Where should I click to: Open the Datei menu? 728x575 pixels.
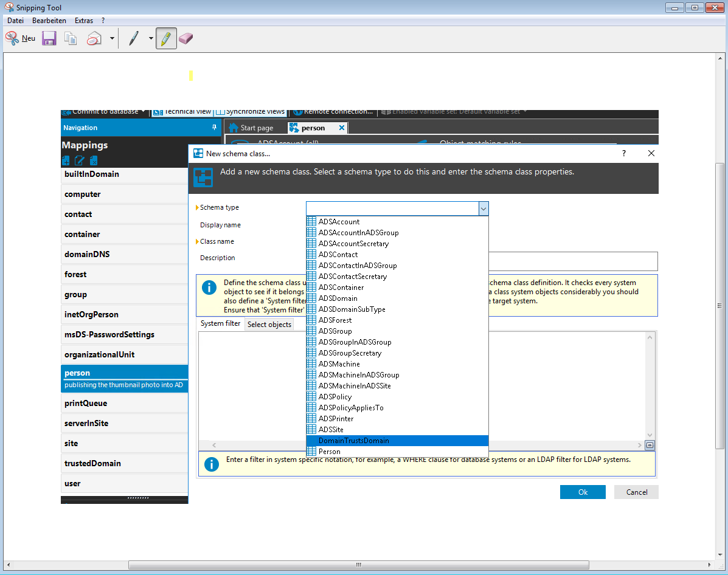(15, 21)
